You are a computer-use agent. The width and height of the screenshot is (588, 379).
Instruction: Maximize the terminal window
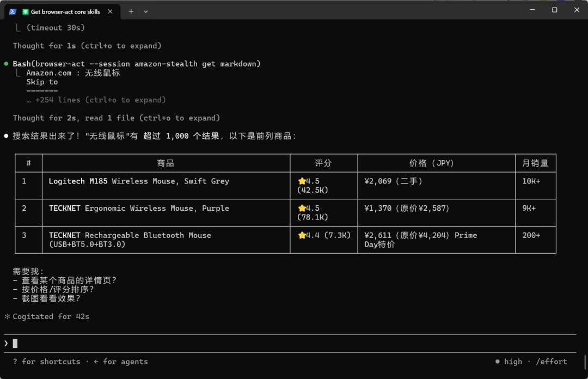pos(554,10)
